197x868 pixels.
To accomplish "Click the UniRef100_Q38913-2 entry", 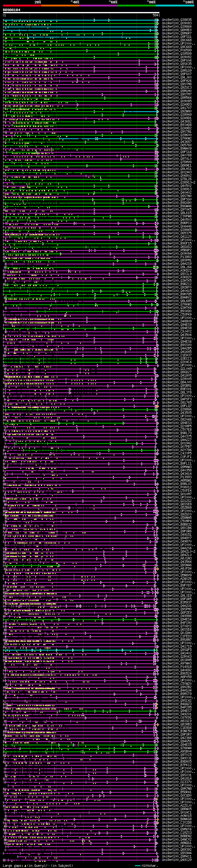I will point(179,182).
